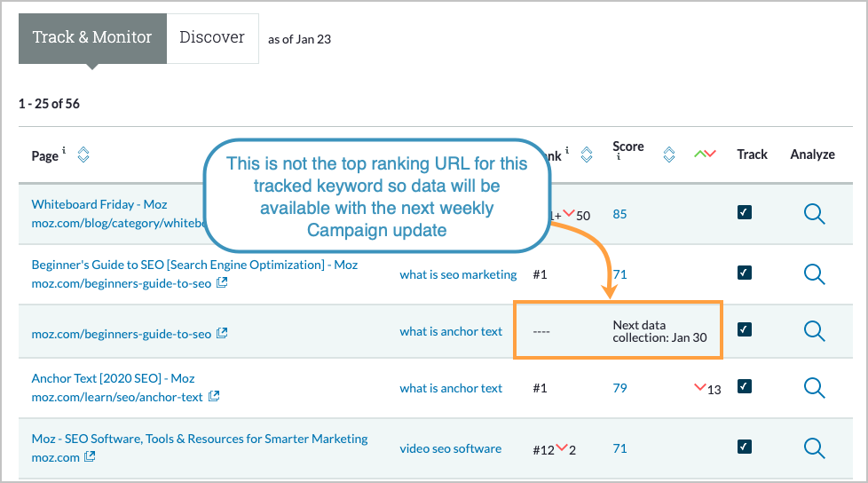Select the Track & Monitor tab

click(x=92, y=38)
